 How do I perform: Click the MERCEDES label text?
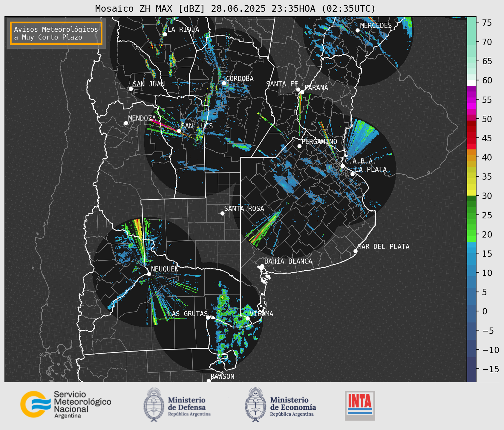[376, 25]
